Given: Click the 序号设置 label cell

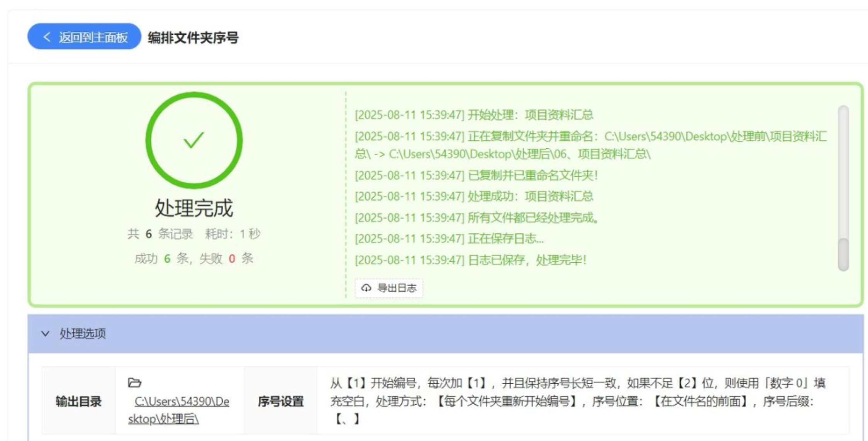Looking at the screenshot, I should [281, 402].
